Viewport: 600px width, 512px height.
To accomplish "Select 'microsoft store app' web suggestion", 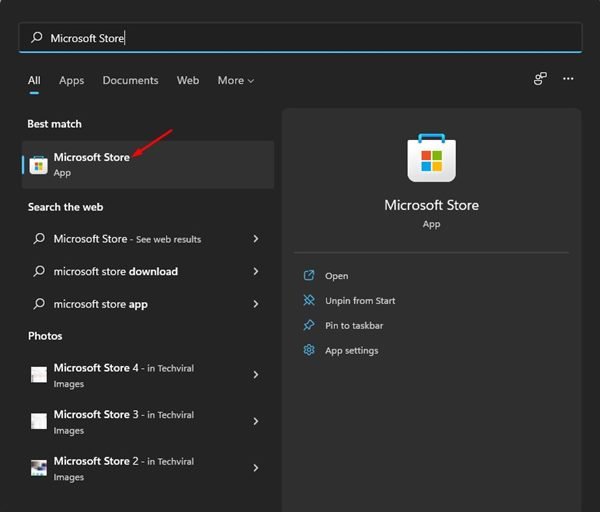I will (148, 304).
